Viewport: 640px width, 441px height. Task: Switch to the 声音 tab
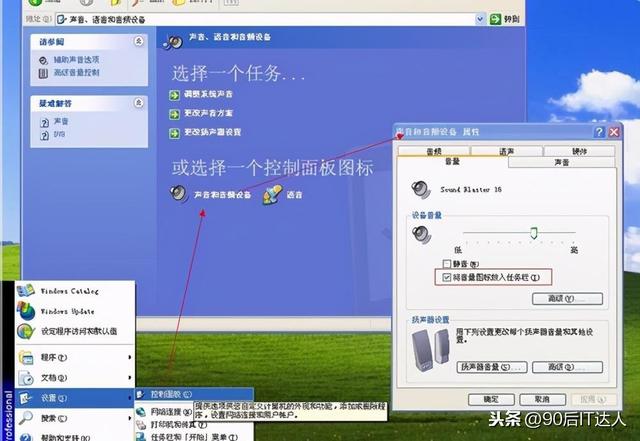562,162
